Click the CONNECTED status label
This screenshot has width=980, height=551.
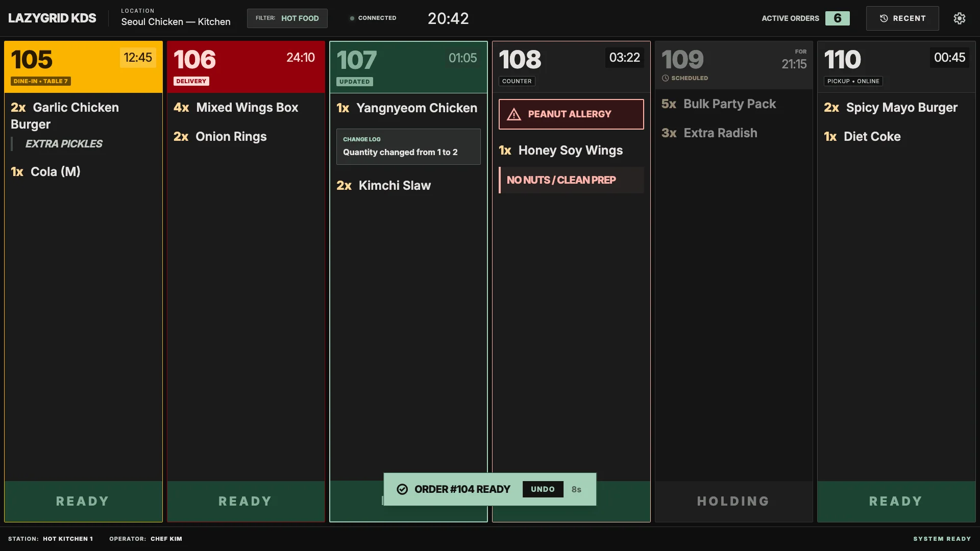point(377,18)
